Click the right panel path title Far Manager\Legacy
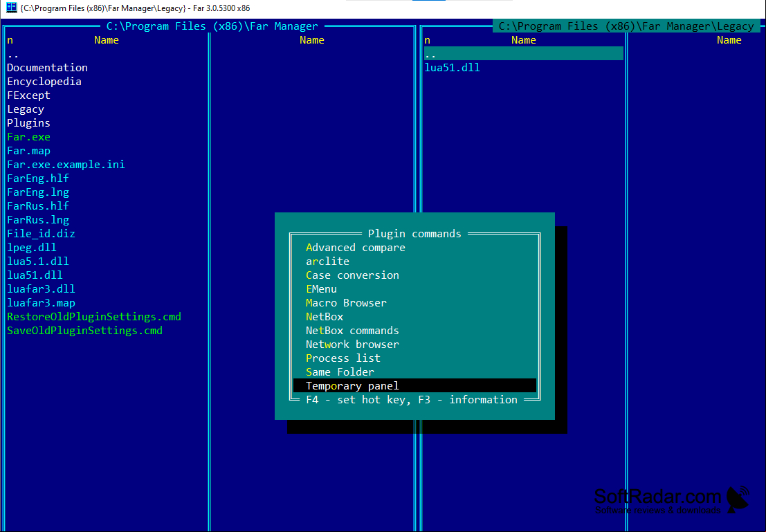Screen dimensions: 766x532 [626, 26]
